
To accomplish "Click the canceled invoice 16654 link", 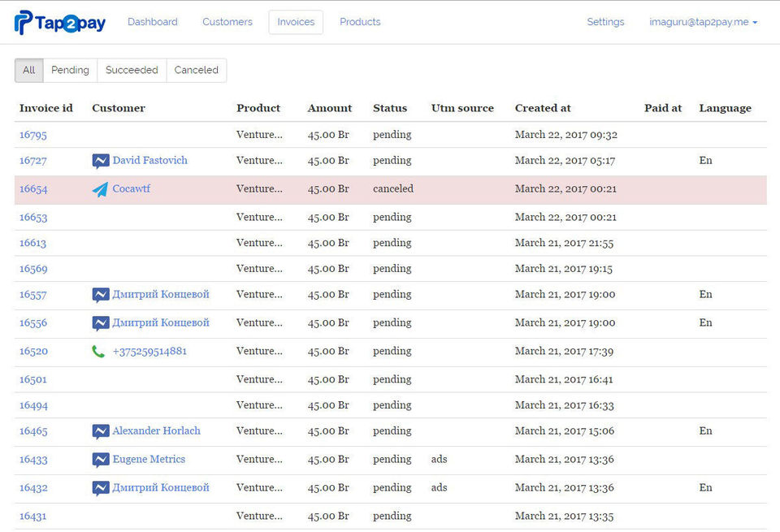I will coord(33,189).
